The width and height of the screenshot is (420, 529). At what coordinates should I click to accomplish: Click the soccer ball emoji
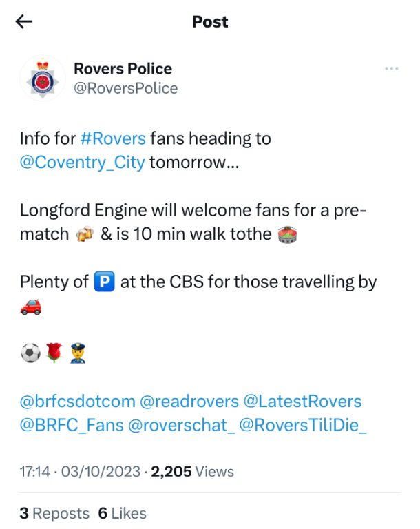(x=31, y=353)
